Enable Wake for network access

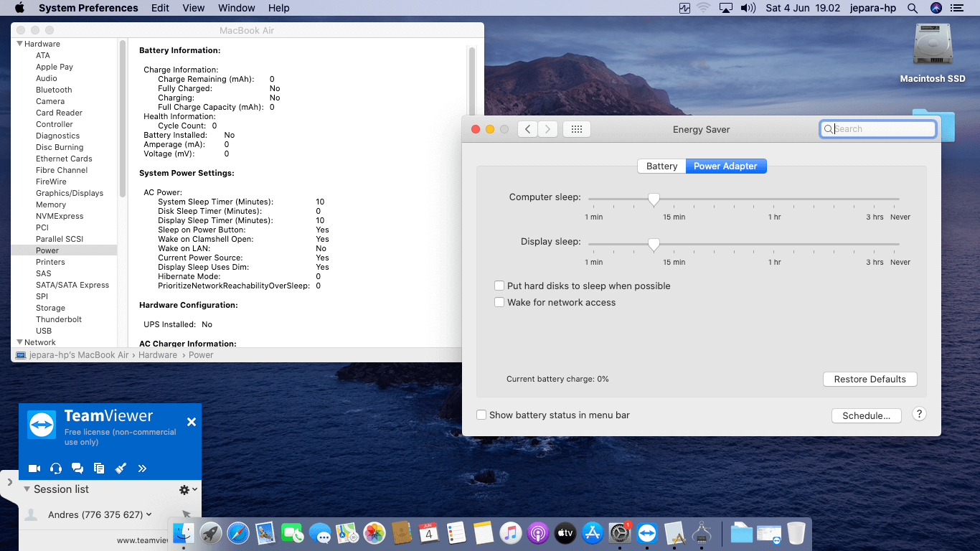pyautogui.click(x=499, y=302)
